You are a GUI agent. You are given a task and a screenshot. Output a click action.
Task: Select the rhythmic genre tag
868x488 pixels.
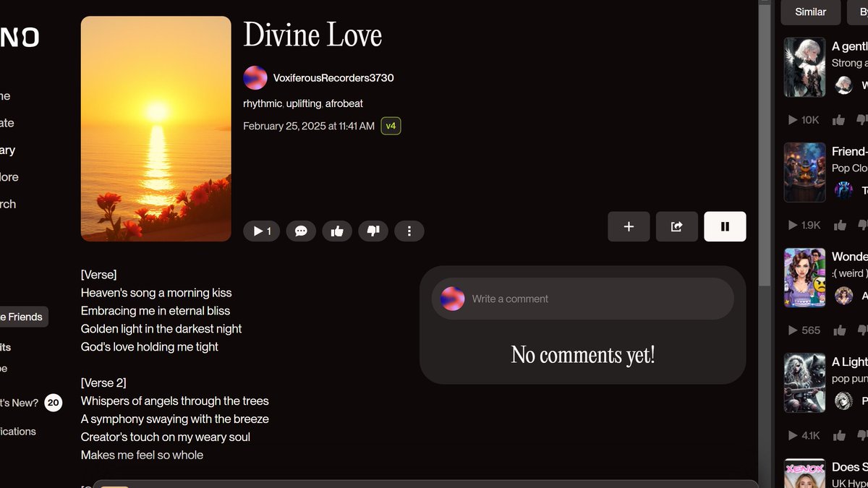click(263, 103)
